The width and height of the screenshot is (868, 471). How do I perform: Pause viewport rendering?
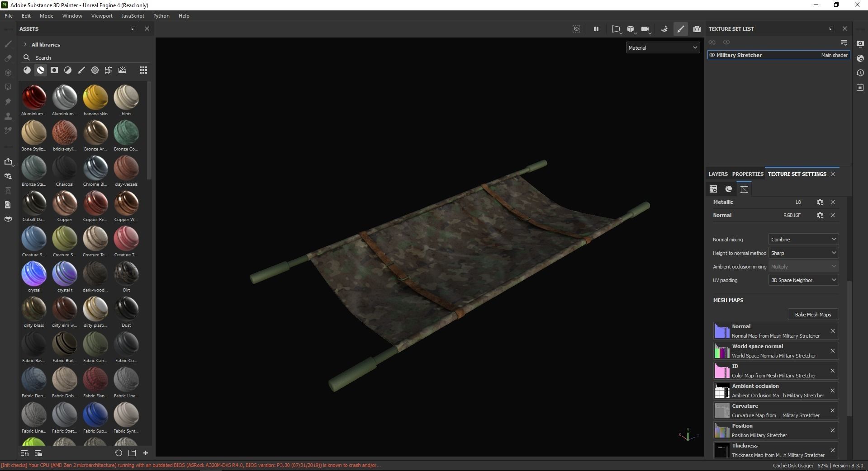pyautogui.click(x=596, y=29)
